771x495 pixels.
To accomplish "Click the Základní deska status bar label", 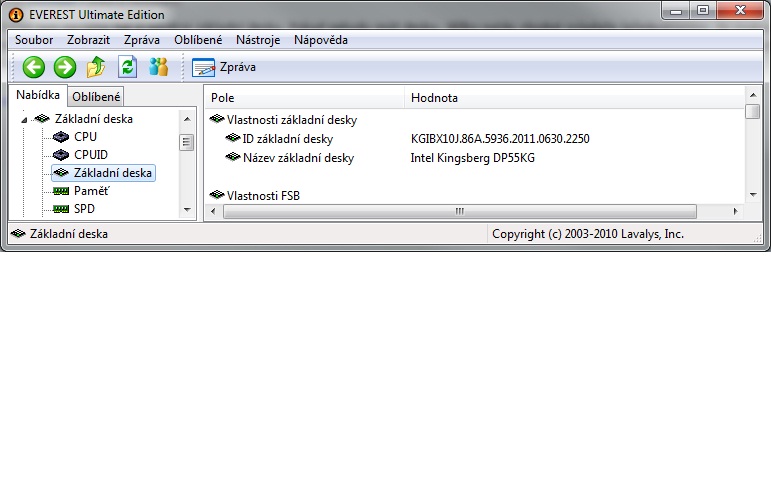I will tap(69, 234).
